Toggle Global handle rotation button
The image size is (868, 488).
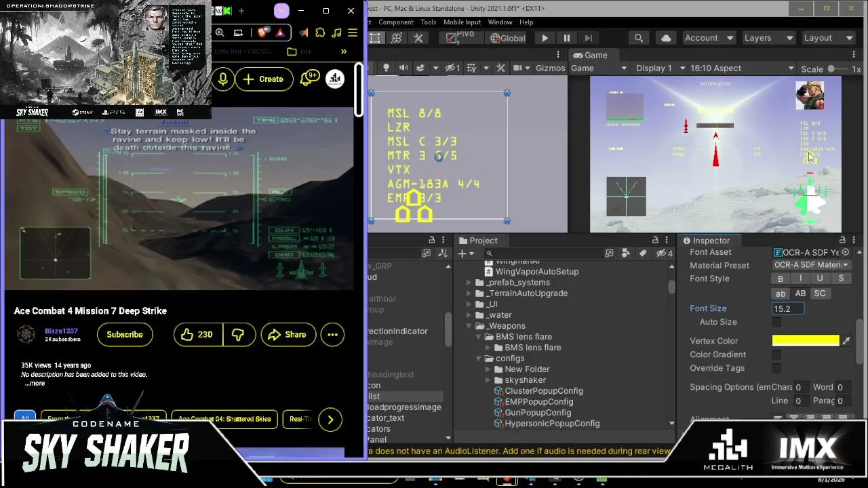click(508, 38)
